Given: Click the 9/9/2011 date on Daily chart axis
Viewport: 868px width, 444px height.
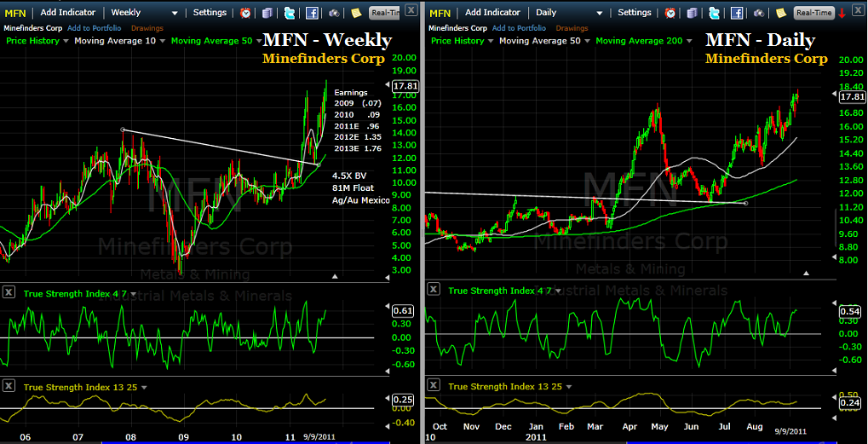Looking at the screenshot, I should (790, 430).
